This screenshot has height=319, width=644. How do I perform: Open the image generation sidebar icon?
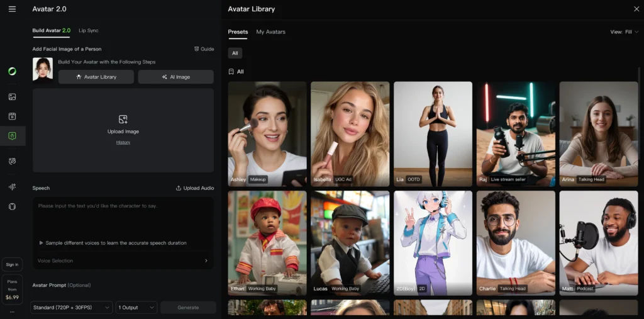coord(12,97)
